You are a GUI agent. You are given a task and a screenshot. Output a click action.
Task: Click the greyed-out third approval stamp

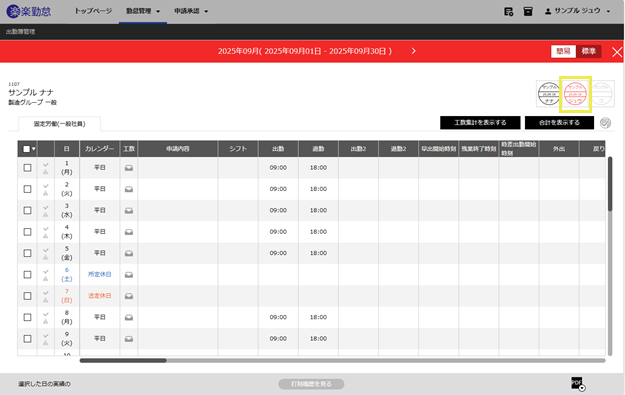[x=601, y=94]
